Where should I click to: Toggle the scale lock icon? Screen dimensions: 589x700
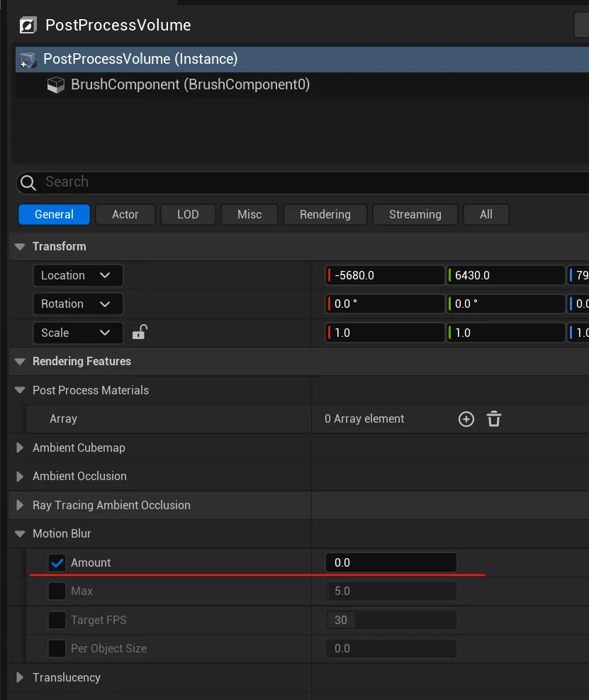(139, 333)
